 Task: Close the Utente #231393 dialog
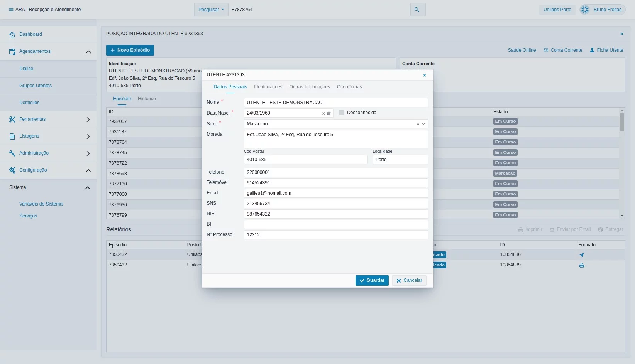425,75
